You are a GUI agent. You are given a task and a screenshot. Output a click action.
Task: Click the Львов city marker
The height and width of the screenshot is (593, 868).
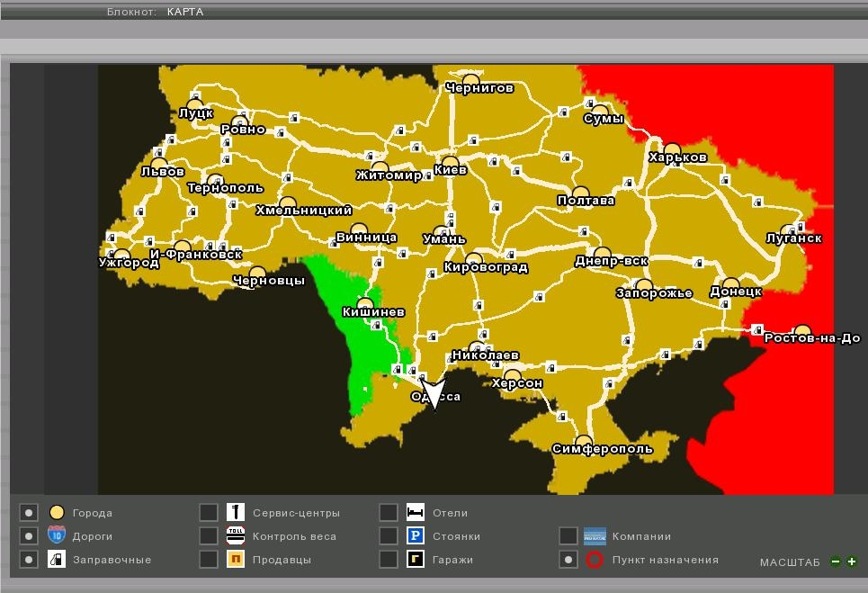(x=159, y=165)
